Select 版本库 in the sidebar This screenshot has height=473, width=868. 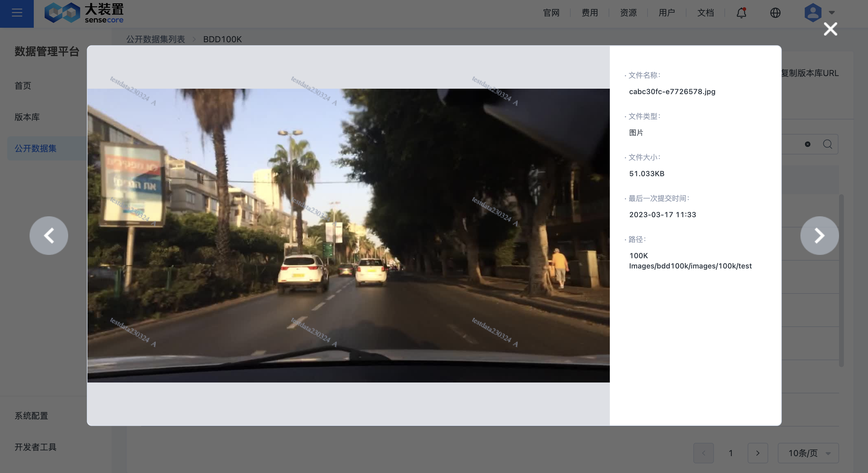(x=27, y=117)
